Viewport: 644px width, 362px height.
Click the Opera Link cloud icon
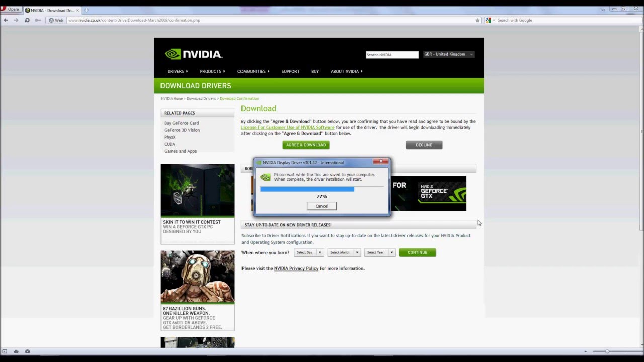(x=16, y=351)
